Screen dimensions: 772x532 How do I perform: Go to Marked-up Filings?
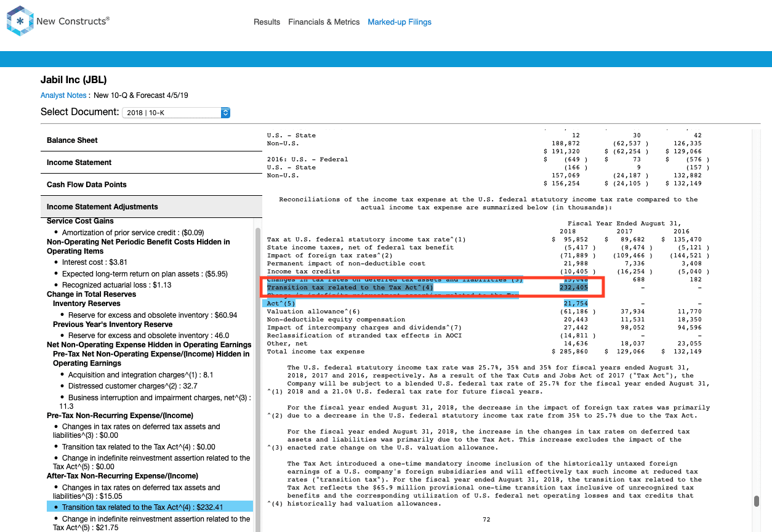400,22
